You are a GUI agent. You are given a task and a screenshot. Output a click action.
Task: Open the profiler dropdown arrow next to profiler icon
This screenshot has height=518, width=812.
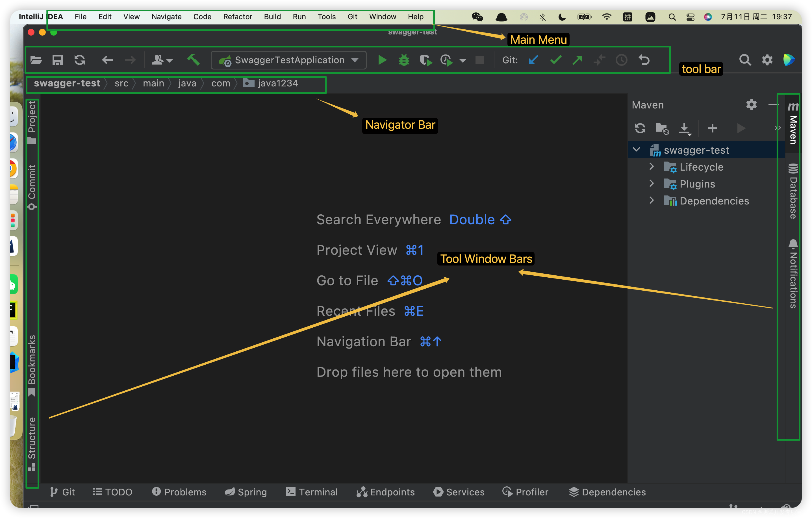(463, 61)
